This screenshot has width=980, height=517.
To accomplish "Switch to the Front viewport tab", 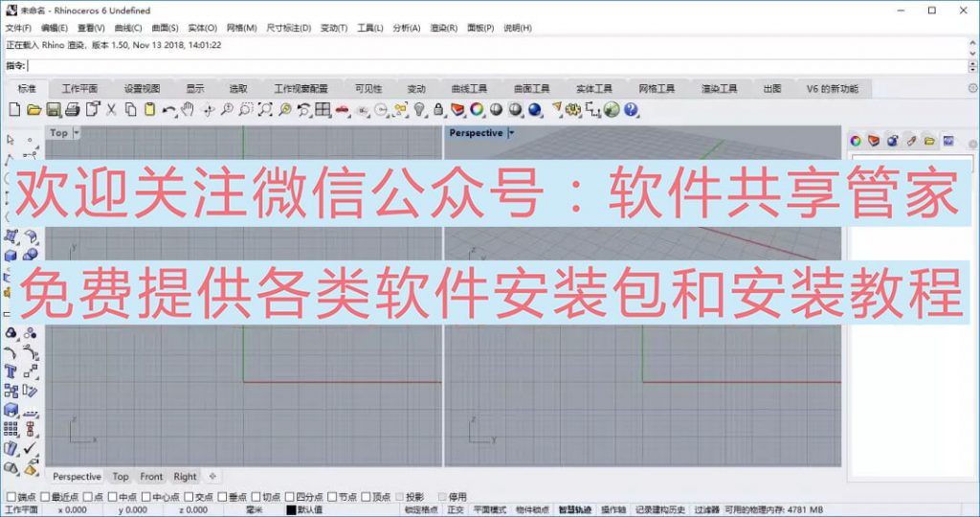I will [x=151, y=477].
